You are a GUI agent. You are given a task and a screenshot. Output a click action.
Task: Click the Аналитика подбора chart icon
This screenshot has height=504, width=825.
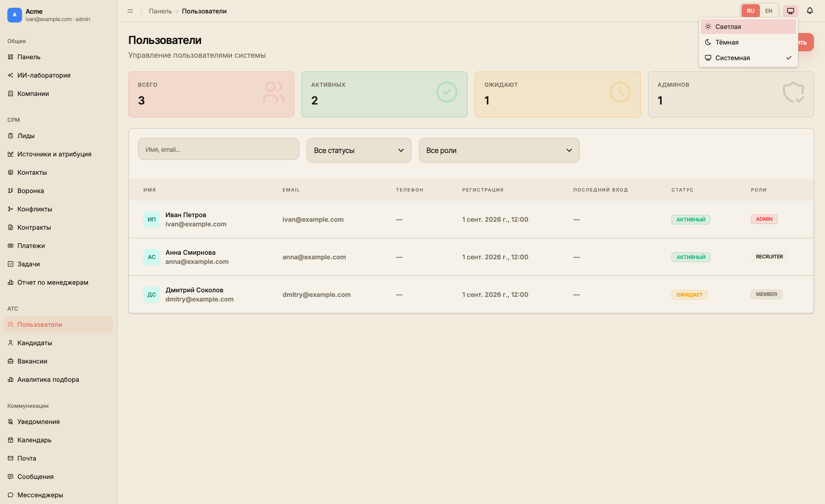point(11,379)
